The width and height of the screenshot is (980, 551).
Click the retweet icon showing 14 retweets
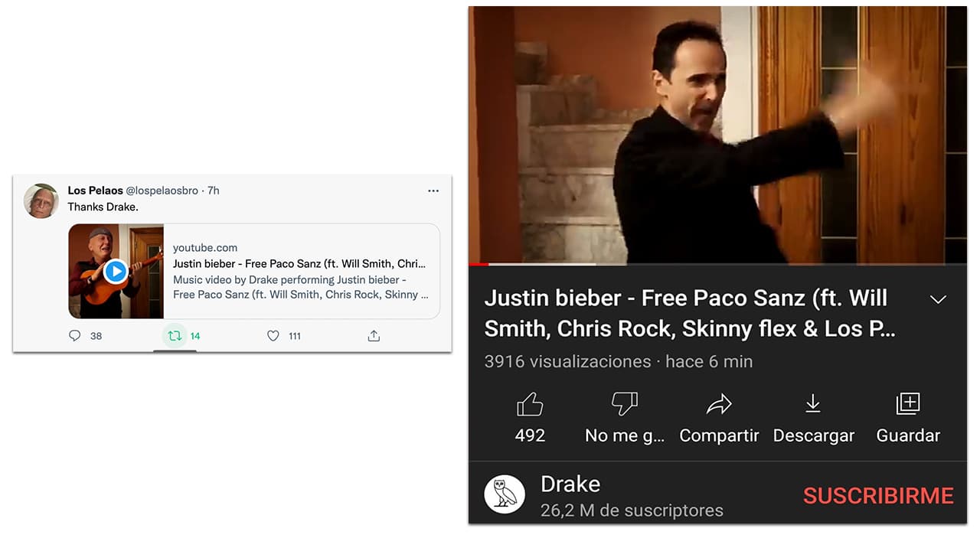[175, 335]
